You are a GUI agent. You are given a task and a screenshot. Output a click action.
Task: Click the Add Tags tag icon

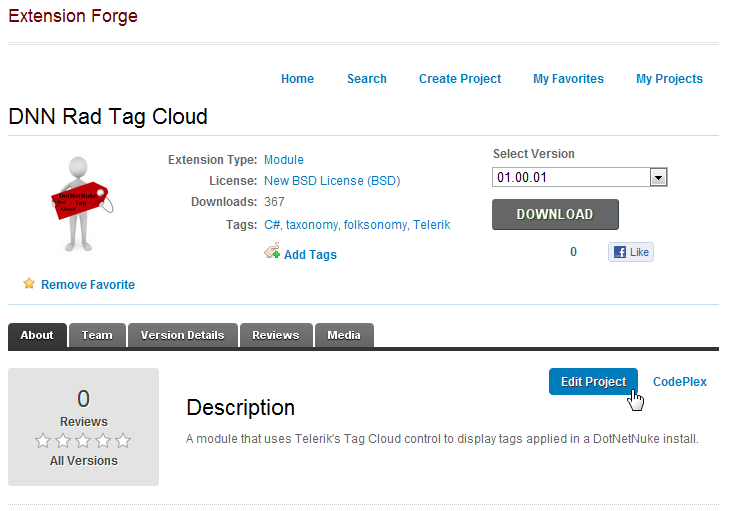(x=272, y=251)
